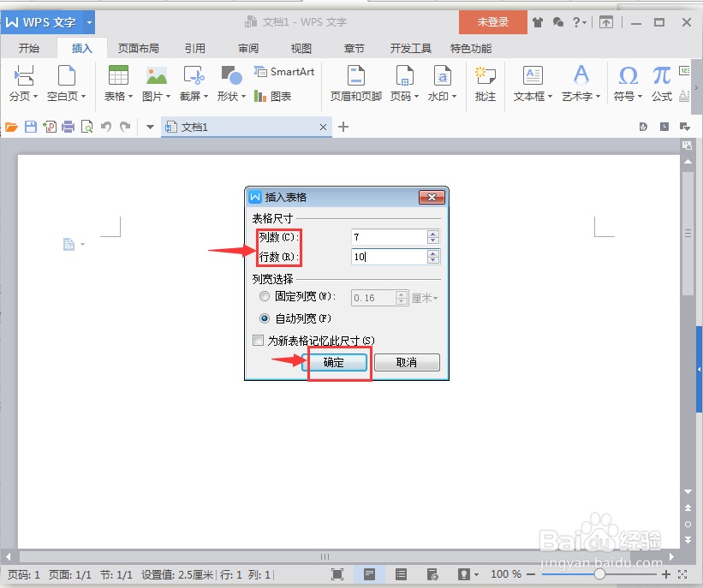Open the 引用 ribbon tab

coord(195,49)
